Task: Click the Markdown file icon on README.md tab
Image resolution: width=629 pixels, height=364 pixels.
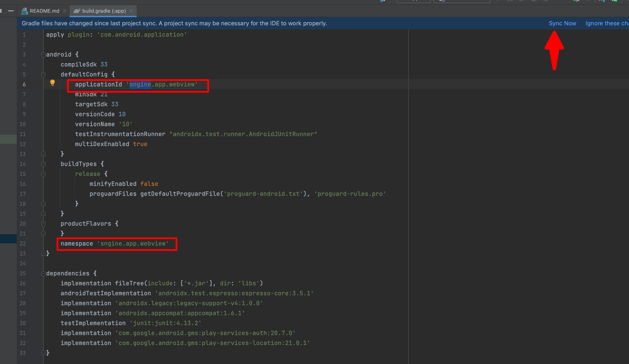Action: [x=24, y=11]
